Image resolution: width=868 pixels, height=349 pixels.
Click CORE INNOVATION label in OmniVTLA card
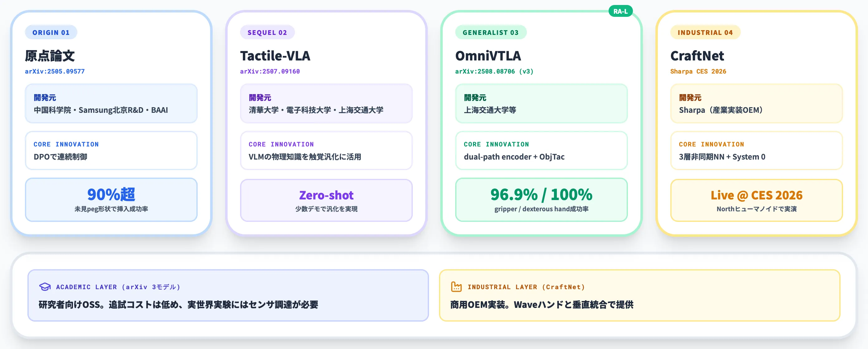click(496, 144)
